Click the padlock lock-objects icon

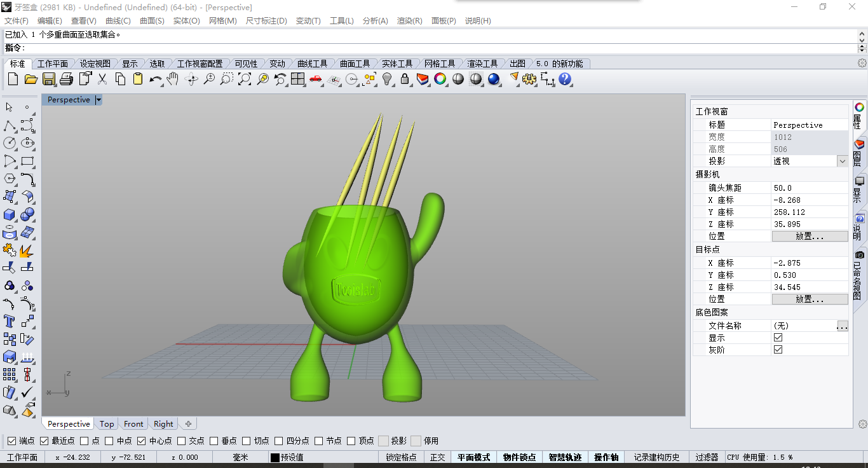coord(405,79)
